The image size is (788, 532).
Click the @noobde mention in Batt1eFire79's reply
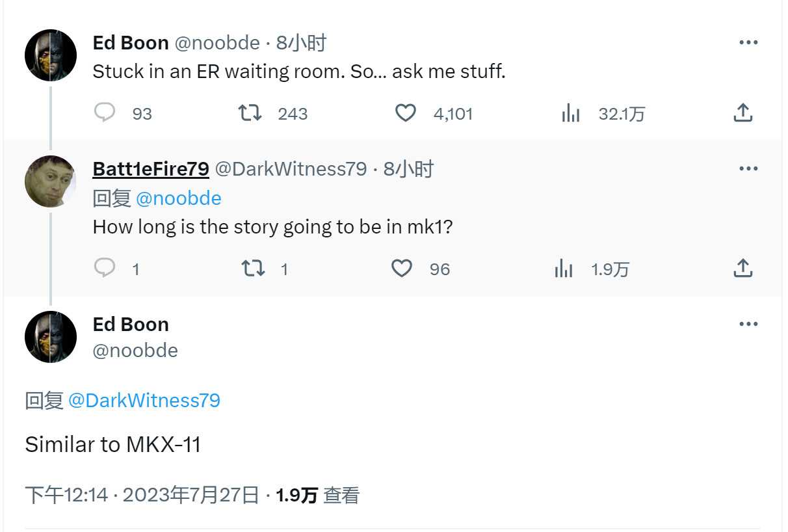click(x=178, y=198)
